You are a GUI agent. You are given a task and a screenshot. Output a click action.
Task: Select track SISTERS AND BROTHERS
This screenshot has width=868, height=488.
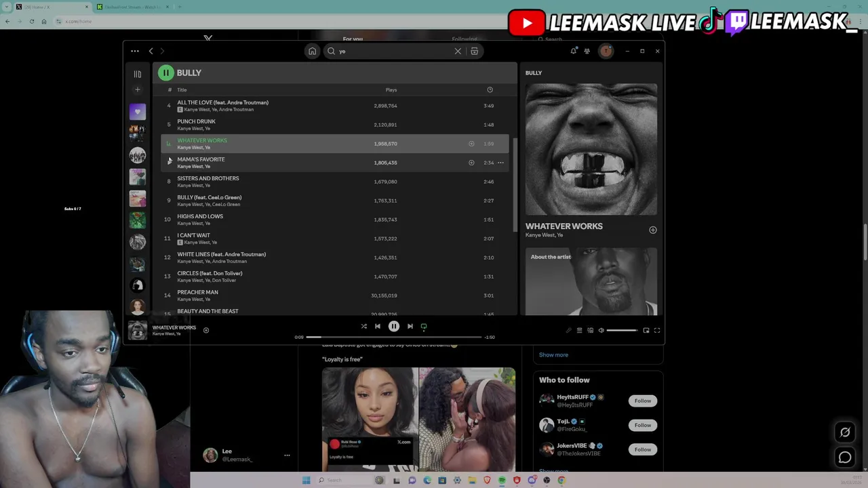335,182
